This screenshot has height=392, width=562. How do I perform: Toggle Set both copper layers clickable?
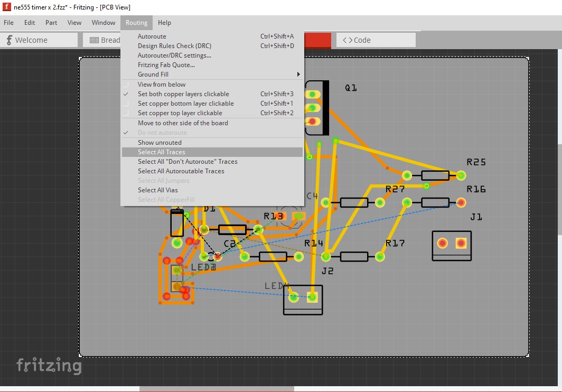183,94
